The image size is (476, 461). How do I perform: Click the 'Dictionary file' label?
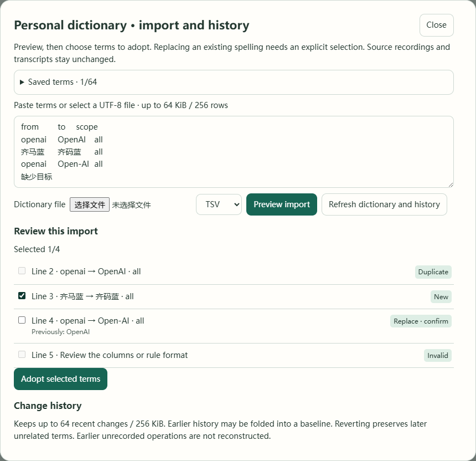[x=40, y=204]
